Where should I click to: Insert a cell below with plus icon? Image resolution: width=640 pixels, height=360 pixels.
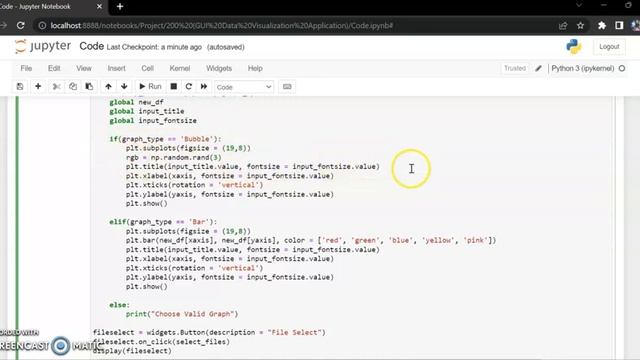pos(38,87)
